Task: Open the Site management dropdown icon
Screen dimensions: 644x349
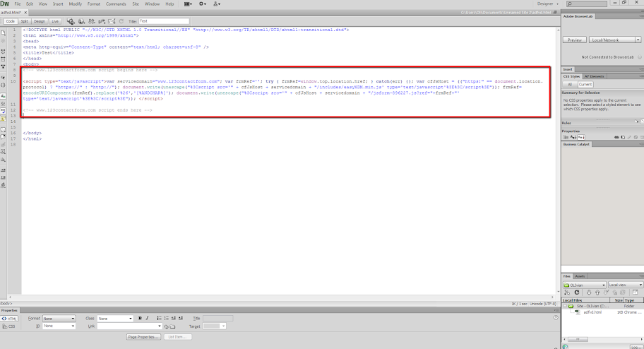Action: pos(217,4)
